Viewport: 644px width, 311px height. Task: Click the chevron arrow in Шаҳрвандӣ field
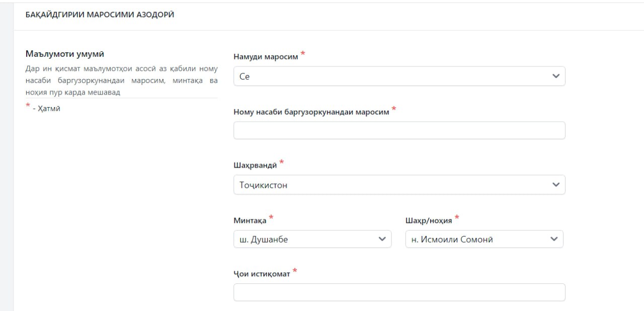[555, 185]
